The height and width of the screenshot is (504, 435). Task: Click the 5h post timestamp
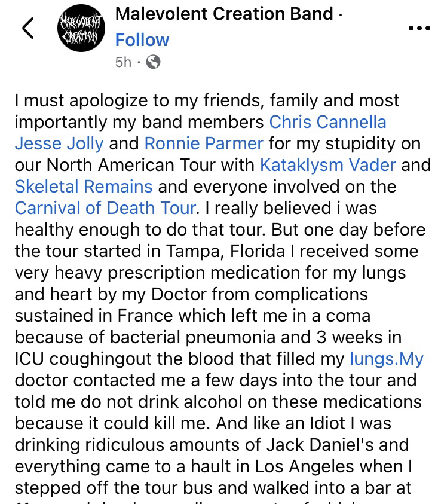(123, 62)
